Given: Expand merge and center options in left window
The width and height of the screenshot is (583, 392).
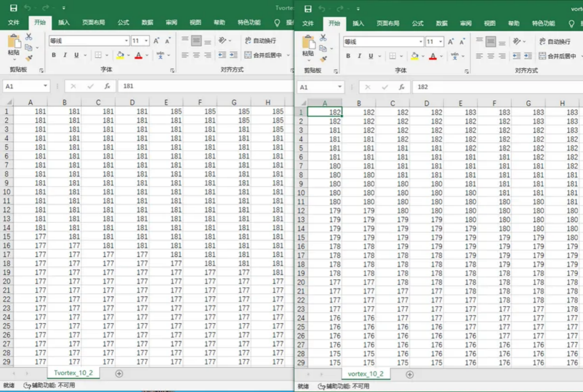Looking at the screenshot, I should (288, 55).
